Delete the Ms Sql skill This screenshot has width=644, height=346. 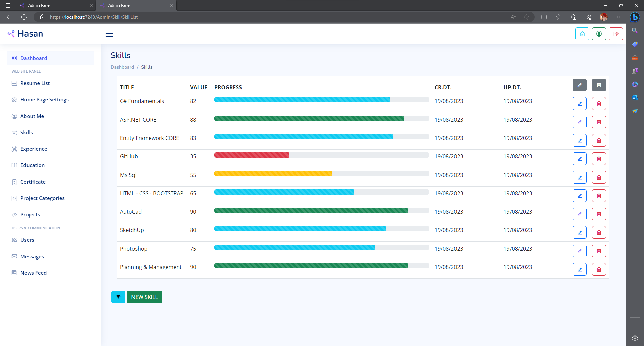tap(599, 177)
